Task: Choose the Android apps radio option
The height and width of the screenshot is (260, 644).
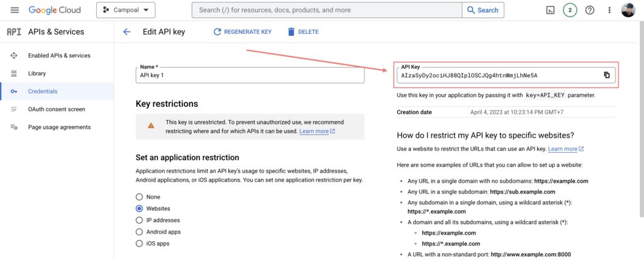Action: point(140,232)
